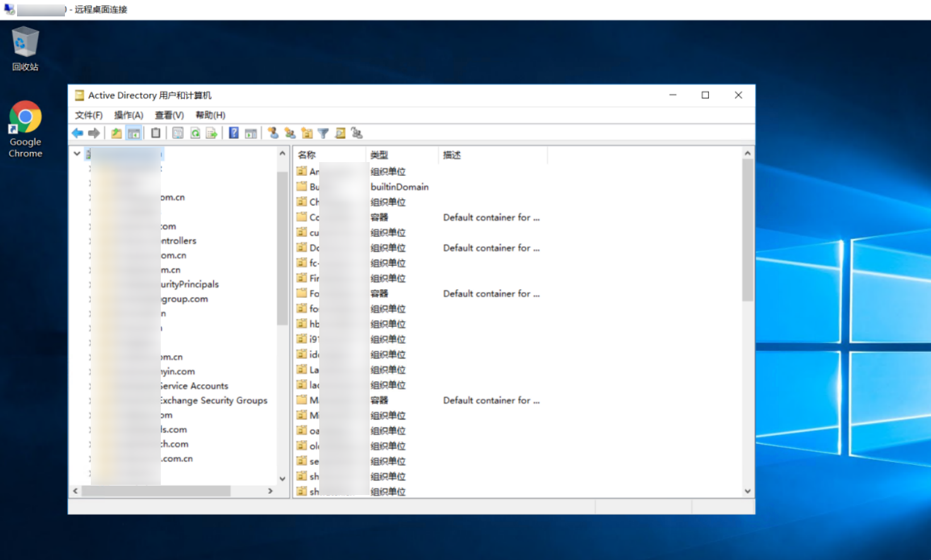Create a new organizational unit icon
This screenshot has height=560, width=931.
coord(307,133)
